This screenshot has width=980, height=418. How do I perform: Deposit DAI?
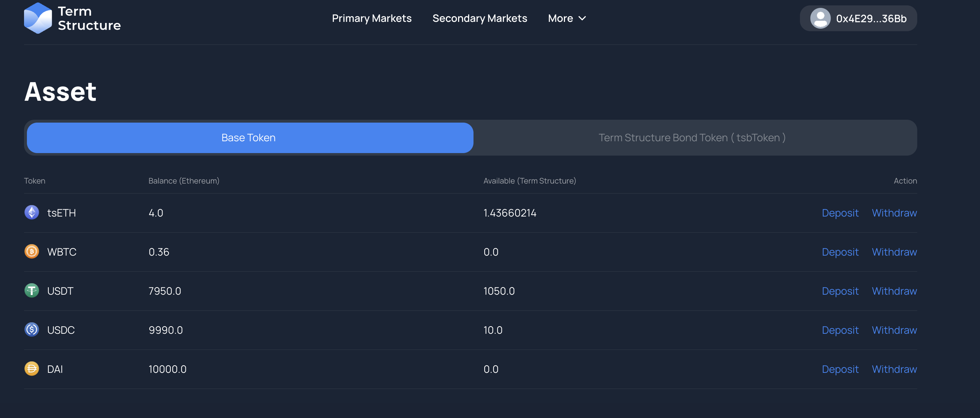click(840, 369)
